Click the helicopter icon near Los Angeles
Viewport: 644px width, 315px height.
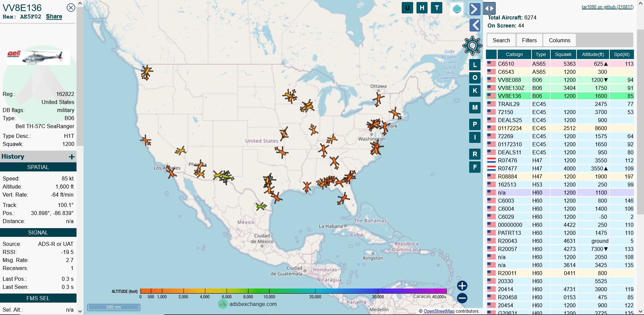171,172
